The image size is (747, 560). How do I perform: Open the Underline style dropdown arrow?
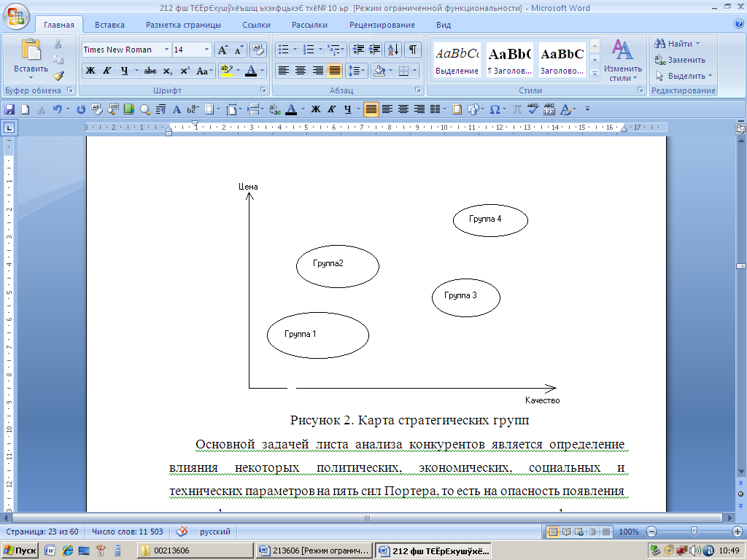(x=136, y=71)
